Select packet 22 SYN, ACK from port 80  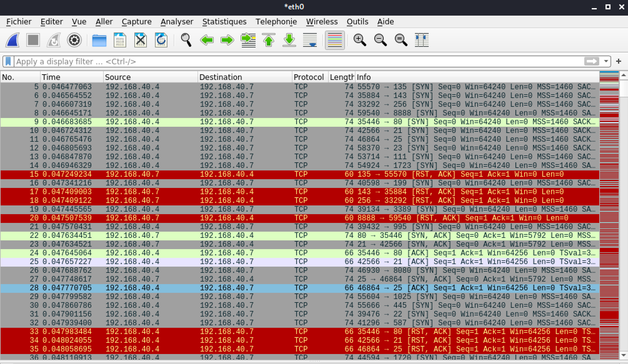[x=300, y=235]
